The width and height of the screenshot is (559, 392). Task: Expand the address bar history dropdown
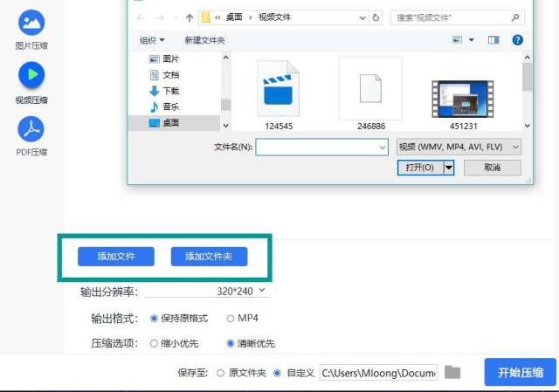click(362, 17)
